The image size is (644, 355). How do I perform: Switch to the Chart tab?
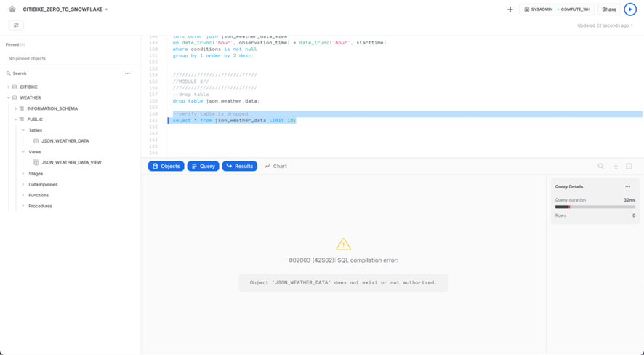click(275, 167)
